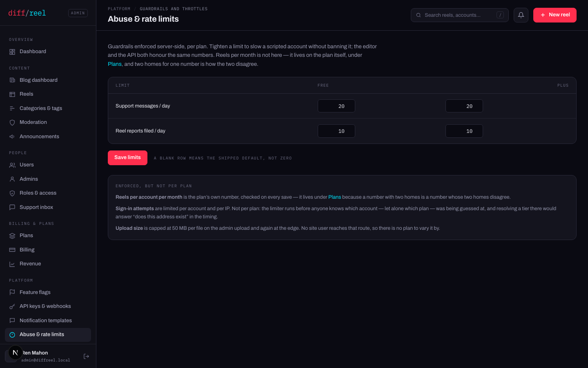Click the Platform breadcrumb
The width and height of the screenshot is (588, 368).
[119, 9]
